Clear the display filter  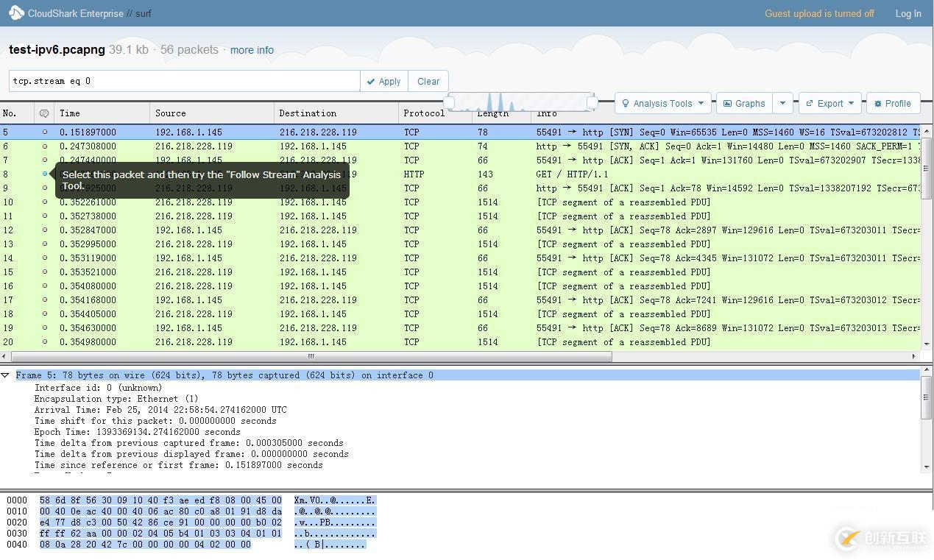coord(428,82)
